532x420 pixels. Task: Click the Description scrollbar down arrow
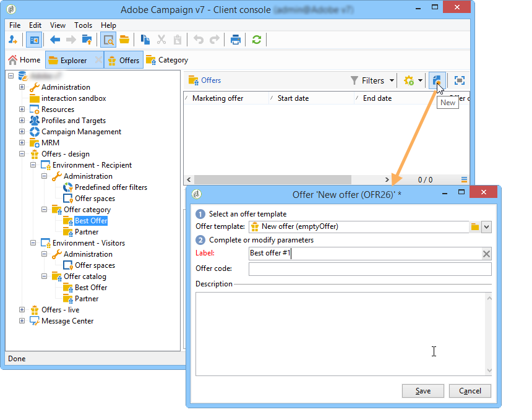[x=489, y=370]
